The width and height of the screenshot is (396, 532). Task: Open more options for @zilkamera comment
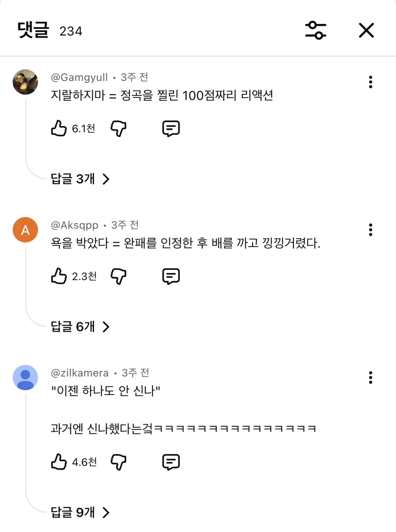(x=370, y=377)
